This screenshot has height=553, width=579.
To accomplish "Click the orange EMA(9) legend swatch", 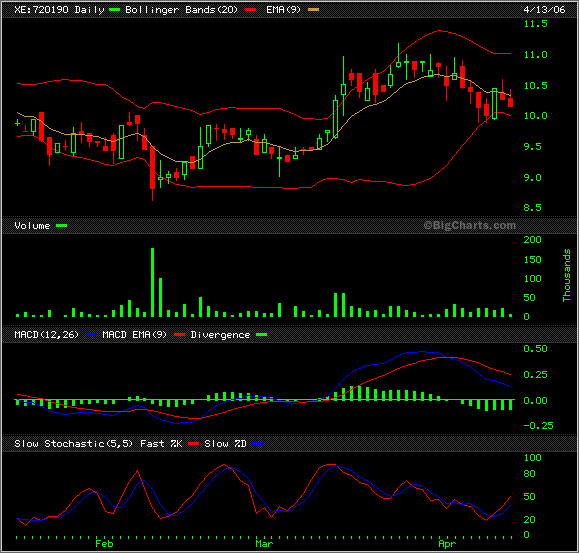I will coord(313,10).
